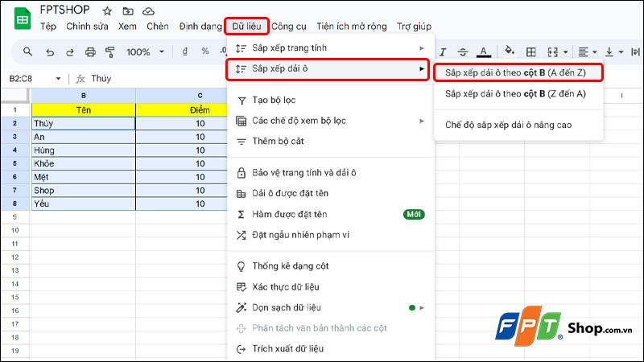Viewport: 644px width, 362px height.
Task: Open the vertical align dropdown arrow
Action: click(621, 52)
